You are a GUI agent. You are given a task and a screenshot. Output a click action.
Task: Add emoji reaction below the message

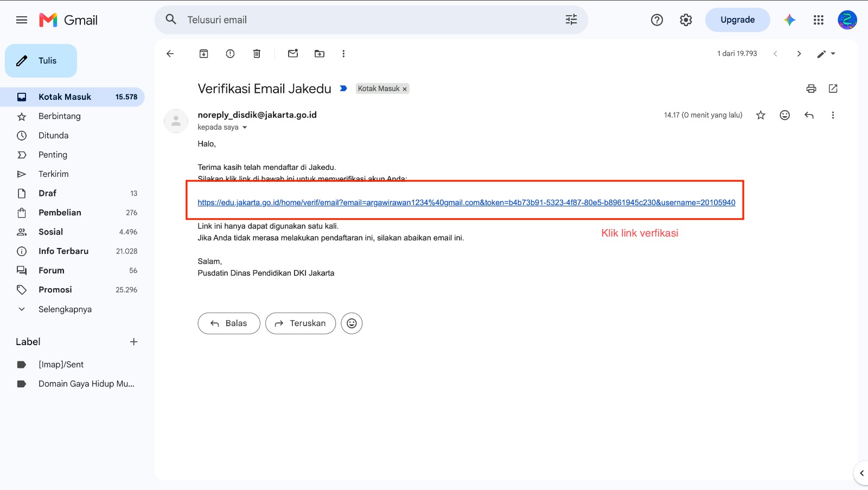[352, 323]
